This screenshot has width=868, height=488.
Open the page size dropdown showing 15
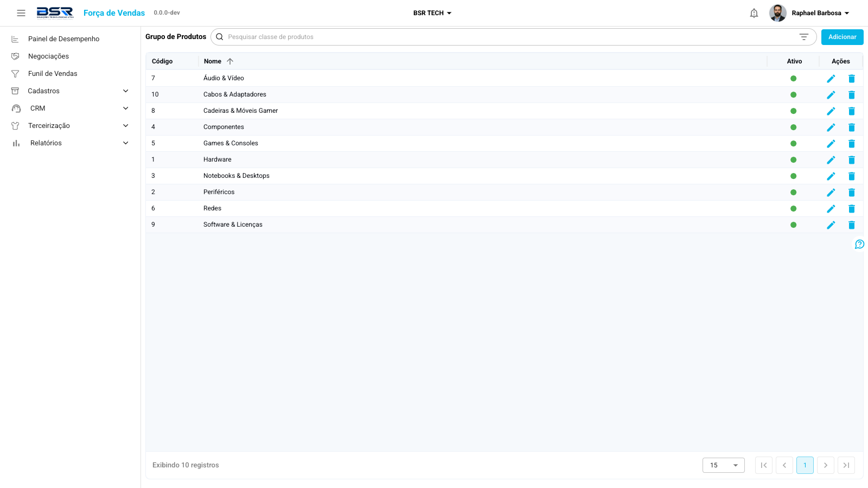[x=724, y=465]
